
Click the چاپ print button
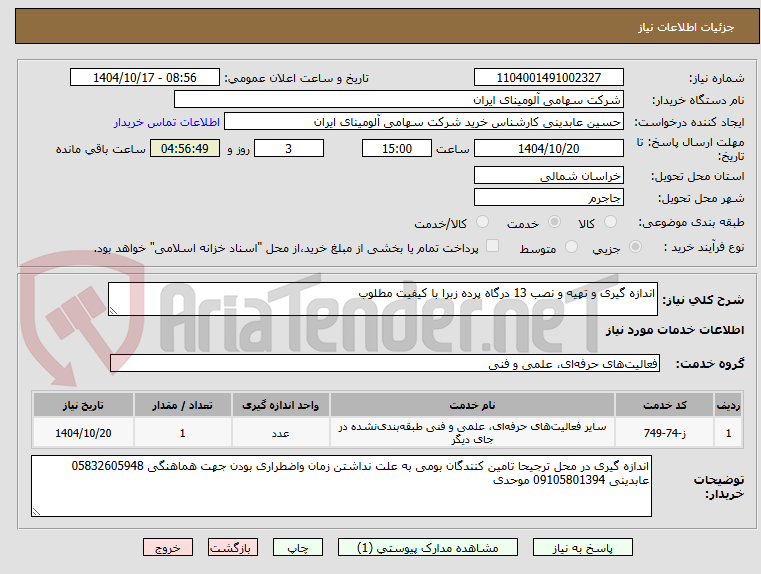pos(298,547)
